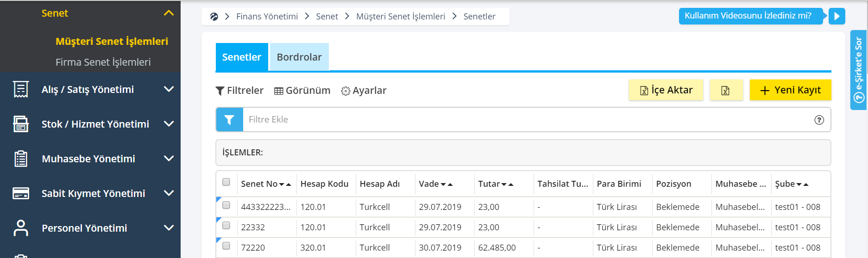Open the Görünüm view options

pos(302,91)
